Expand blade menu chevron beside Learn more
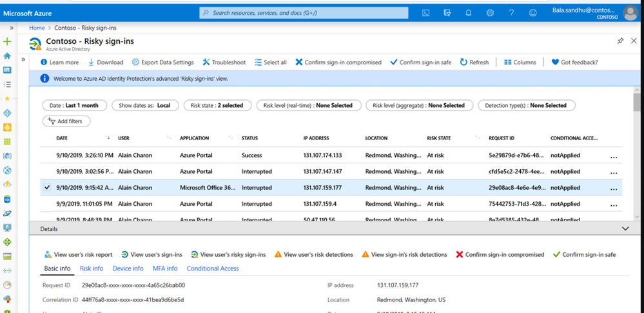This screenshot has width=644, height=313. tap(23, 59)
